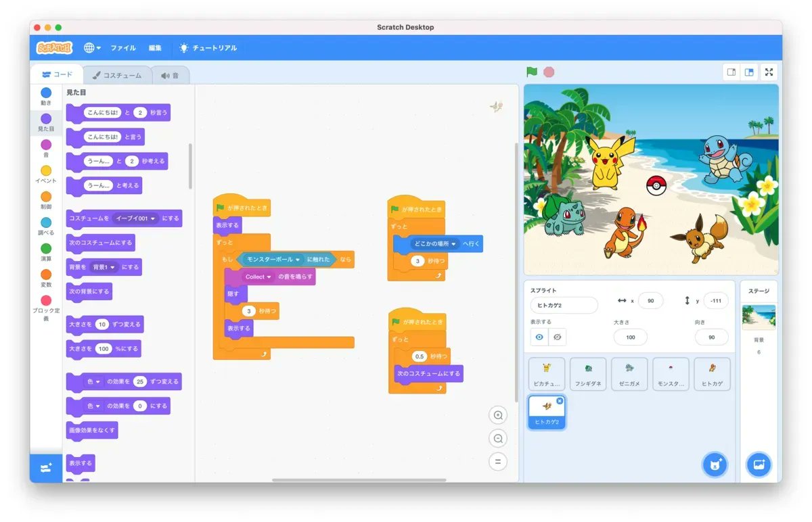This screenshot has height=522, width=812.
Task: Click the 0.5 seconds wait value
Action: coord(420,356)
